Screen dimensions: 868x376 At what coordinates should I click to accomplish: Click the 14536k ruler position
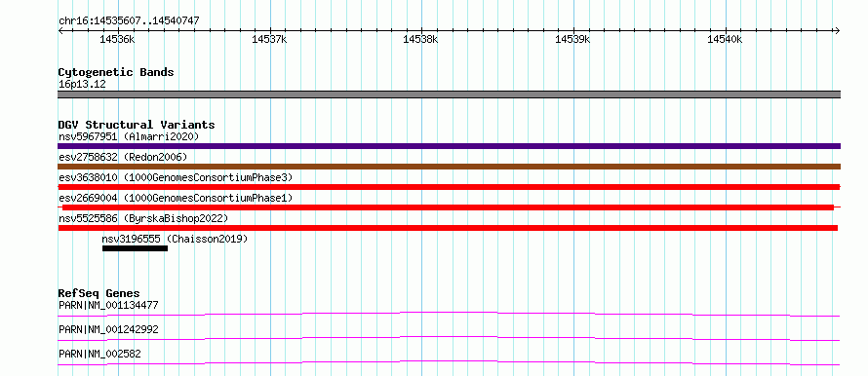point(117,39)
